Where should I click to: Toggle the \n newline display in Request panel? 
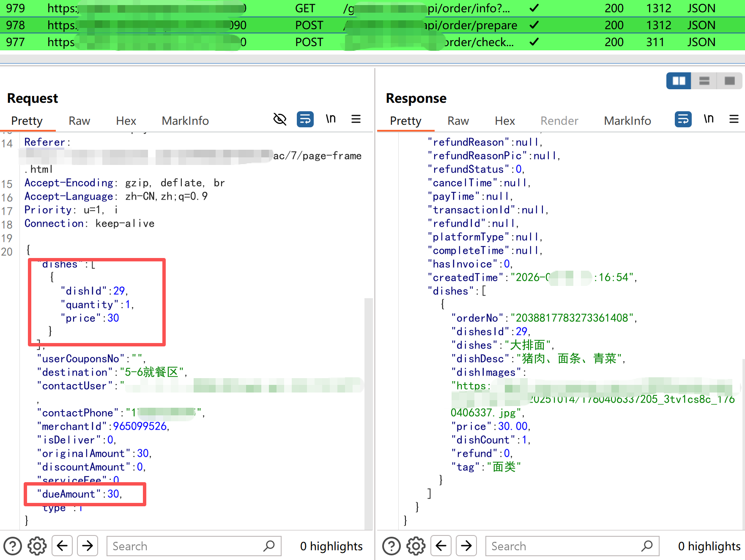331,120
